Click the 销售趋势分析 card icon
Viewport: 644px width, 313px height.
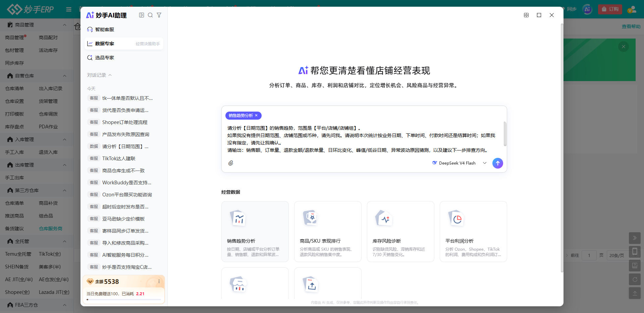(238, 218)
